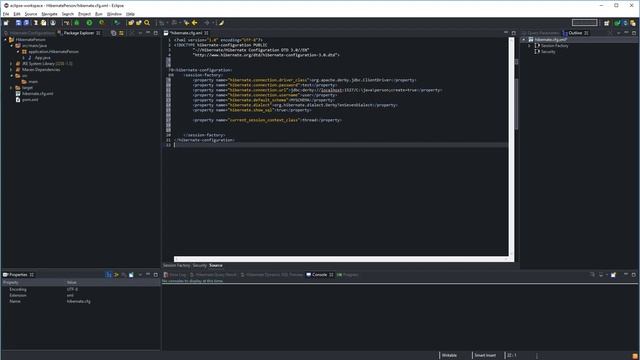Click the Forward navigation arrow icon

click(207, 23)
